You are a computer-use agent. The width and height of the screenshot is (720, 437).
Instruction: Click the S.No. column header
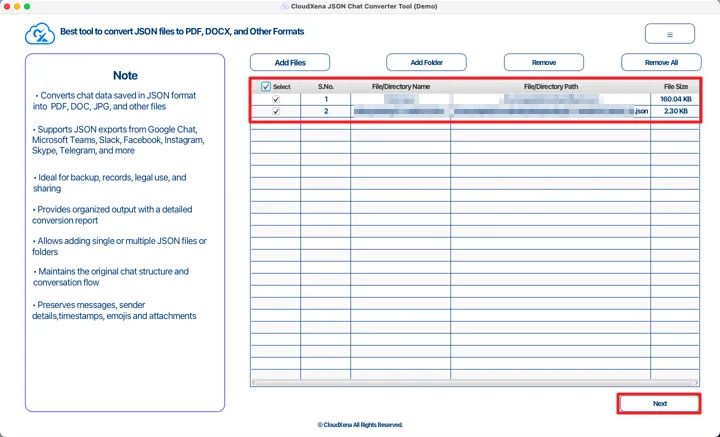click(x=326, y=87)
